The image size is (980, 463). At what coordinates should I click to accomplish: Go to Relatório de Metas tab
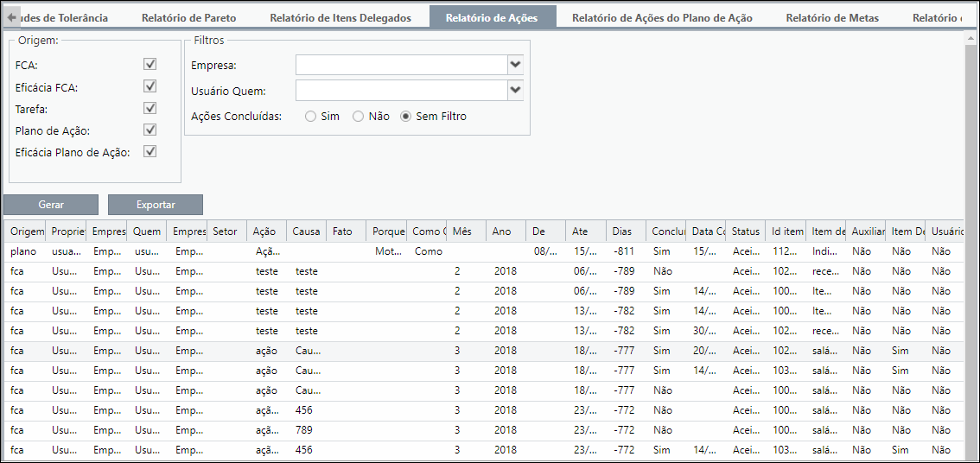click(x=832, y=17)
